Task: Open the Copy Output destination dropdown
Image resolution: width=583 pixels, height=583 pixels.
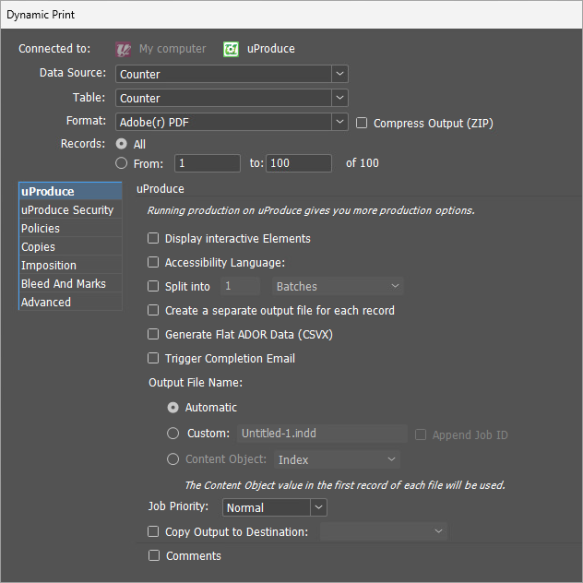Action: pos(383,531)
